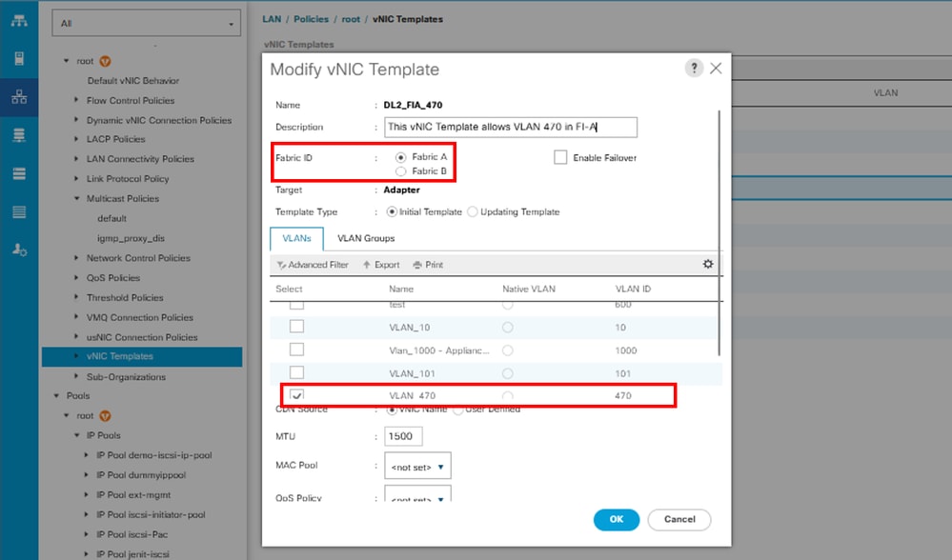Open the table settings gear icon

(707, 263)
